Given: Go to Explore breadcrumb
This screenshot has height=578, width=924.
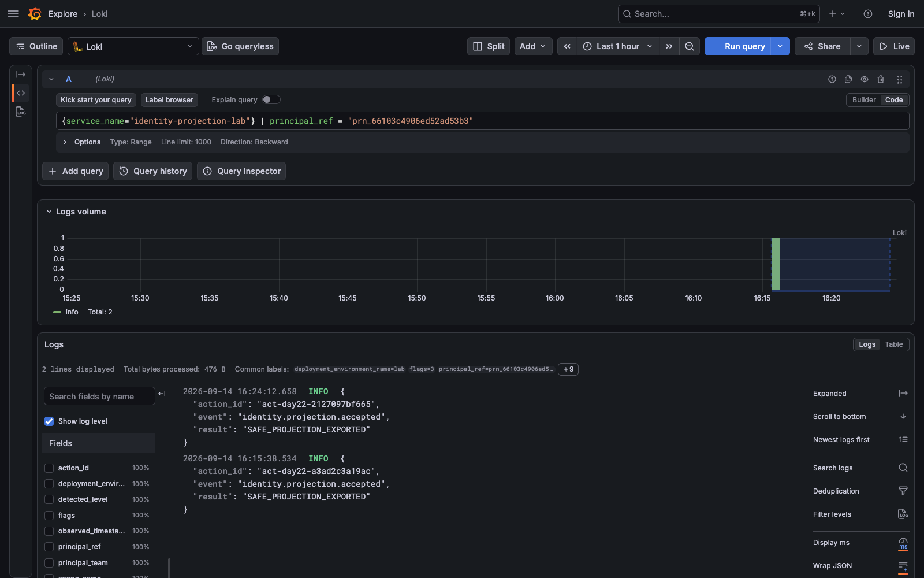Looking at the screenshot, I should tap(63, 14).
